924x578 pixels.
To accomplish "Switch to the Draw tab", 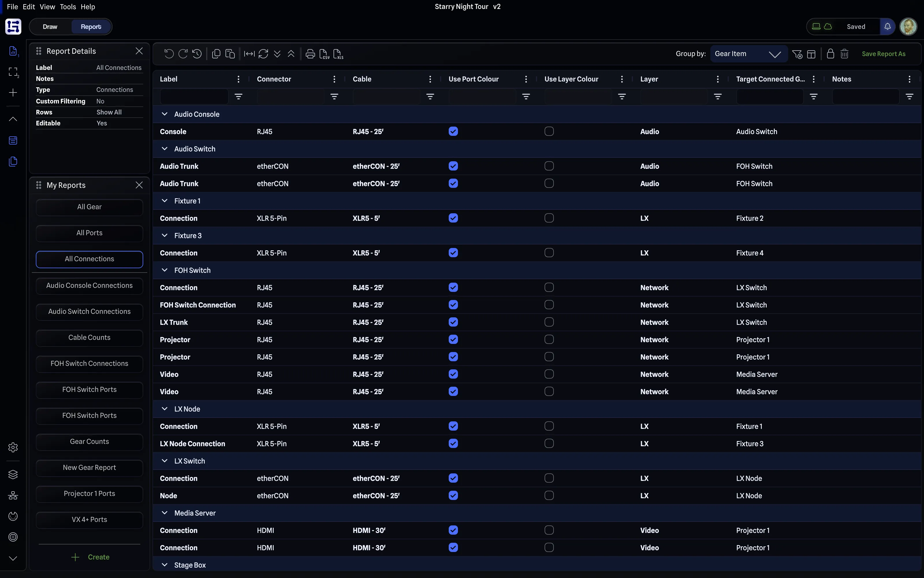I will tap(50, 27).
